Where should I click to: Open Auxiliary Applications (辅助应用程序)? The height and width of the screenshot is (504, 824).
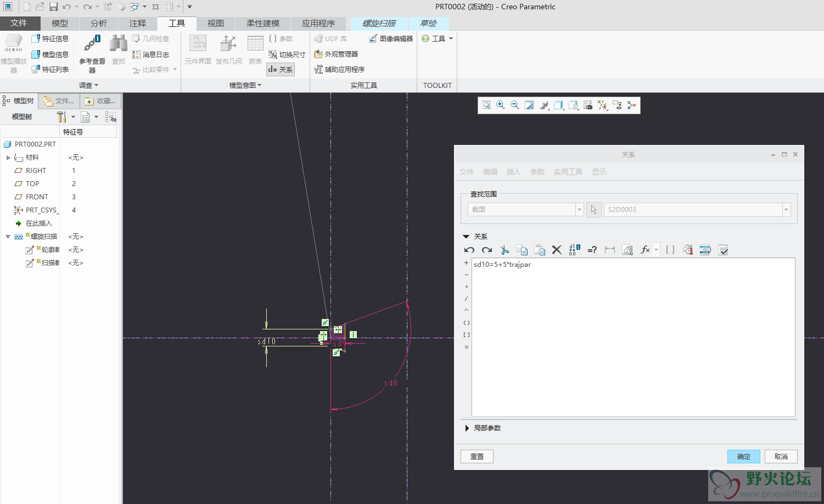point(339,70)
